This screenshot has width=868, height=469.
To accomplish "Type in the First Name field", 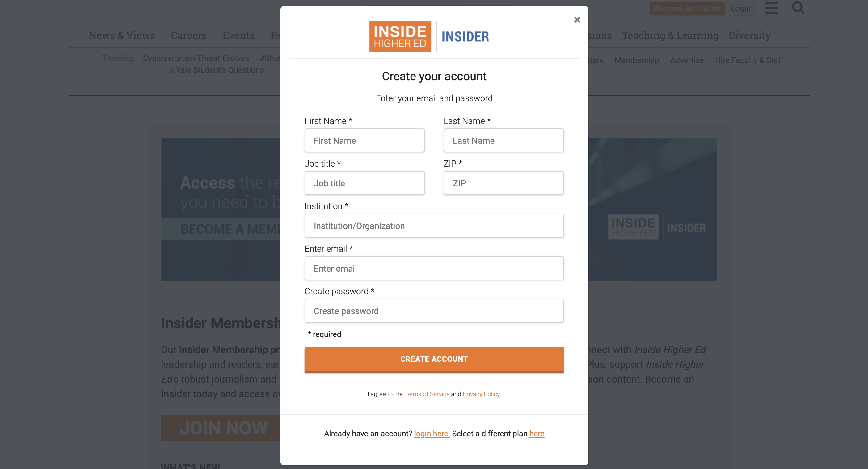I will 364,141.
